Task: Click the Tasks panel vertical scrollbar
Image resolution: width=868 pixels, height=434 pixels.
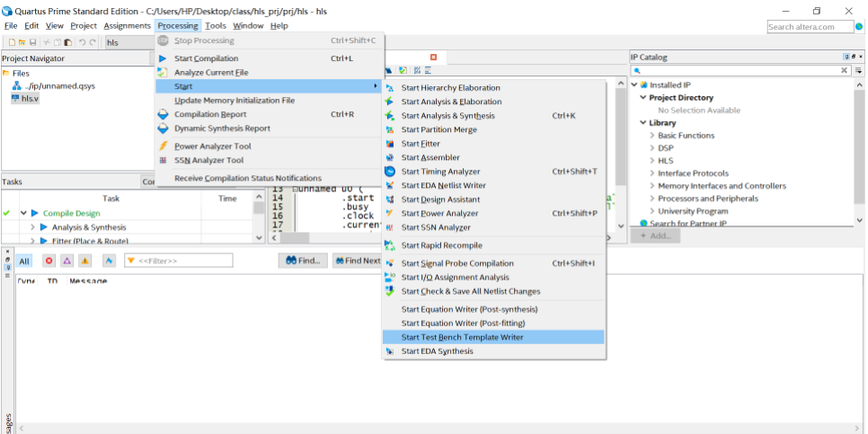Action: point(259,217)
